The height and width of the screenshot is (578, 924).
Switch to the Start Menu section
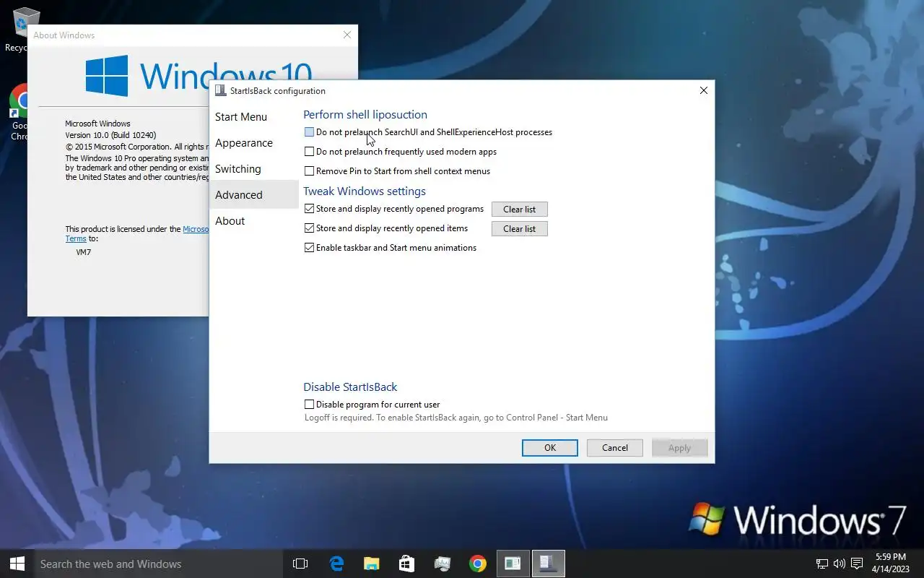pos(253,117)
